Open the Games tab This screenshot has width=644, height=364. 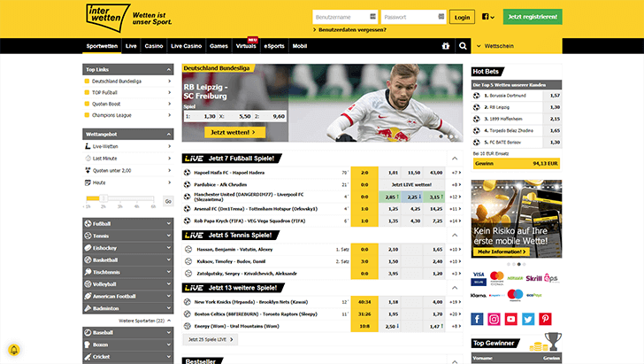coord(218,46)
